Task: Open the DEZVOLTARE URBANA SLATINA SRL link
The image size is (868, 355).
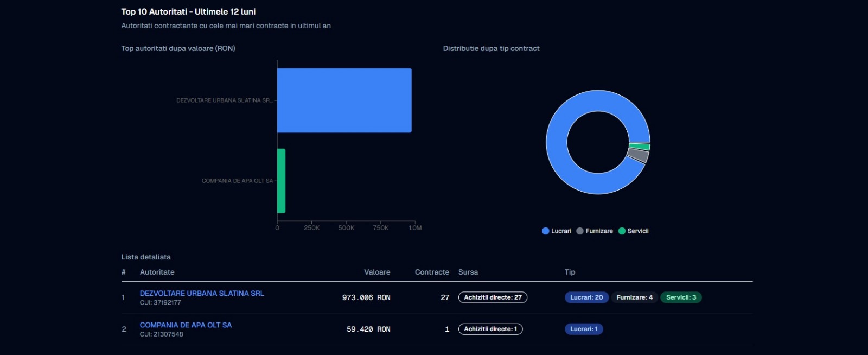Action: click(x=202, y=293)
